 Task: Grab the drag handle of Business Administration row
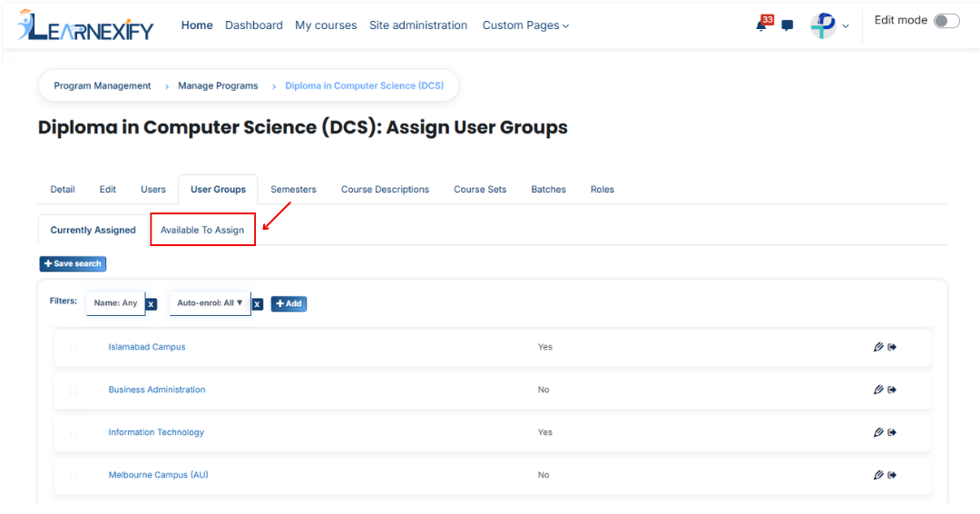click(x=73, y=390)
